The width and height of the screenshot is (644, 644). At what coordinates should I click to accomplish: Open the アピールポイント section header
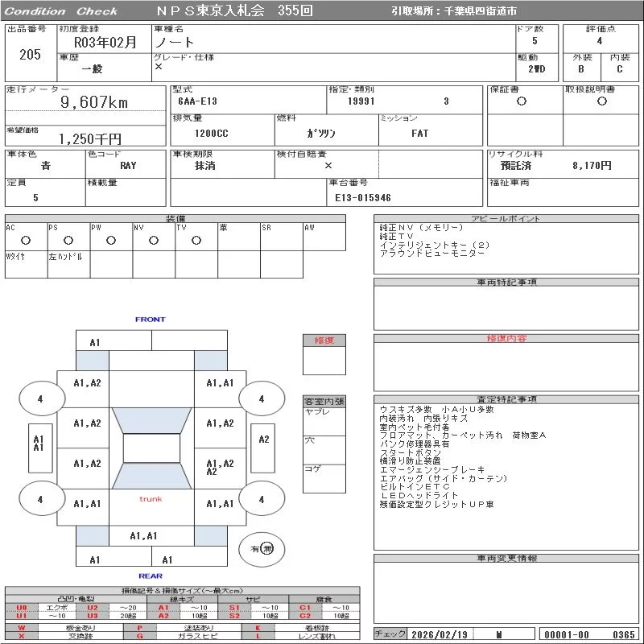[x=506, y=219]
